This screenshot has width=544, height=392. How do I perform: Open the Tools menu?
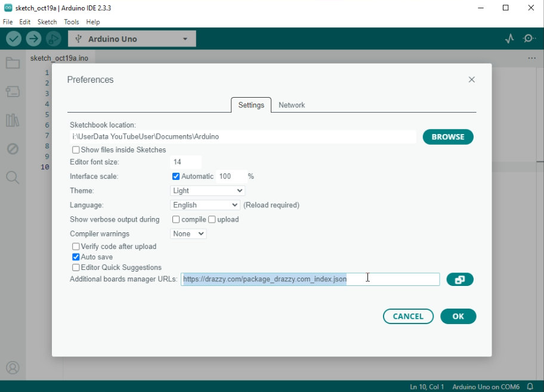pyautogui.click(x=72, y=22)
